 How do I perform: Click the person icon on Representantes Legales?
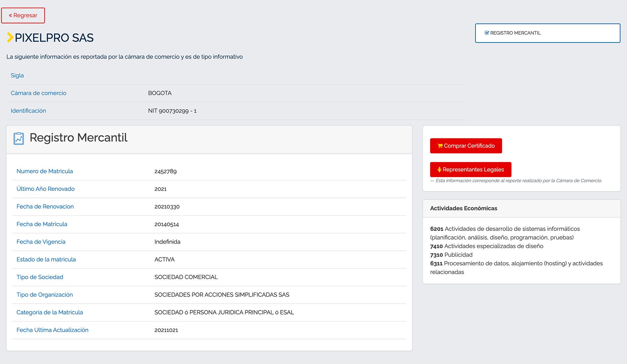click(439, 170)
